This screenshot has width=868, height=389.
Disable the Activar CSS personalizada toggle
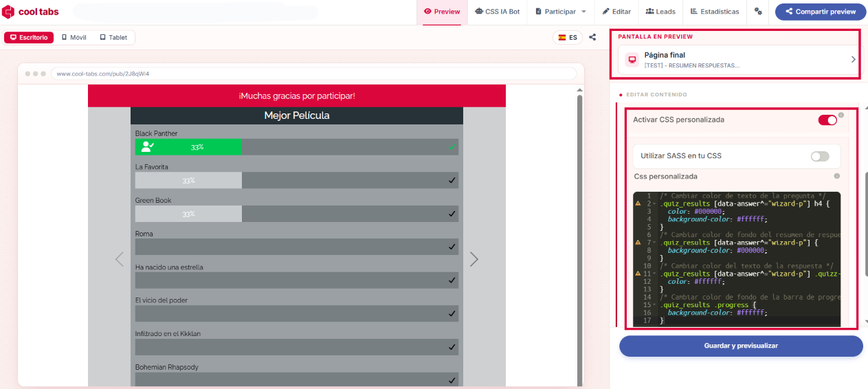827,120
